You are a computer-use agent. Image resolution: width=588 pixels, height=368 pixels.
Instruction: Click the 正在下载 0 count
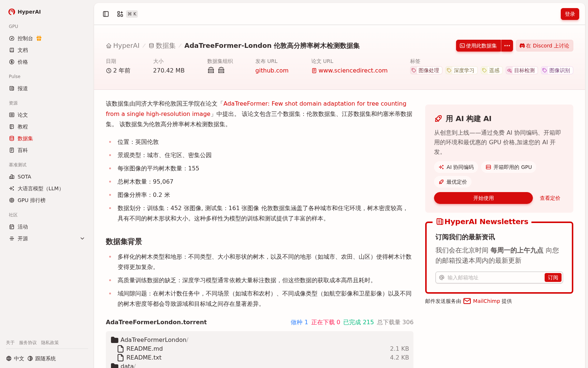[326, 322]
